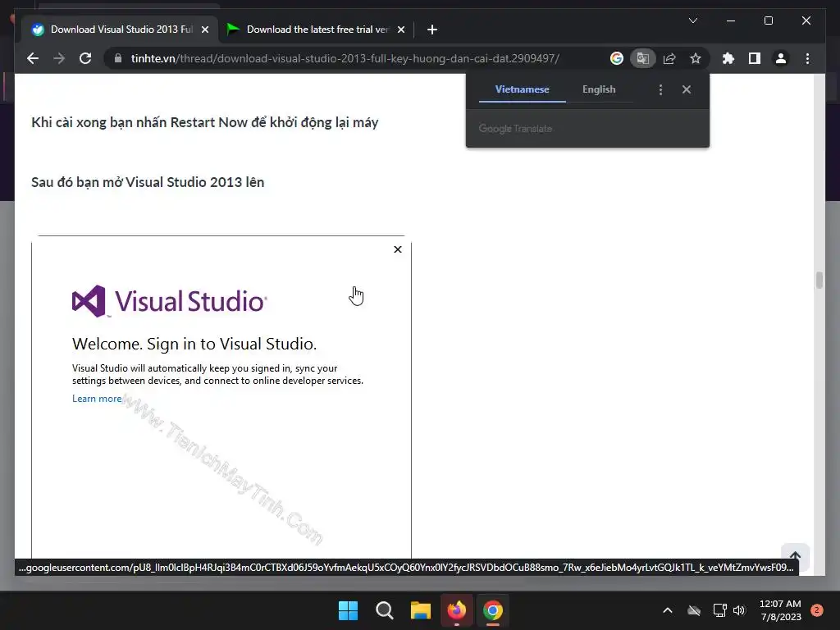Click the browser forward arrow
This screenshot has height=630, width=840.
pos(59,58)
